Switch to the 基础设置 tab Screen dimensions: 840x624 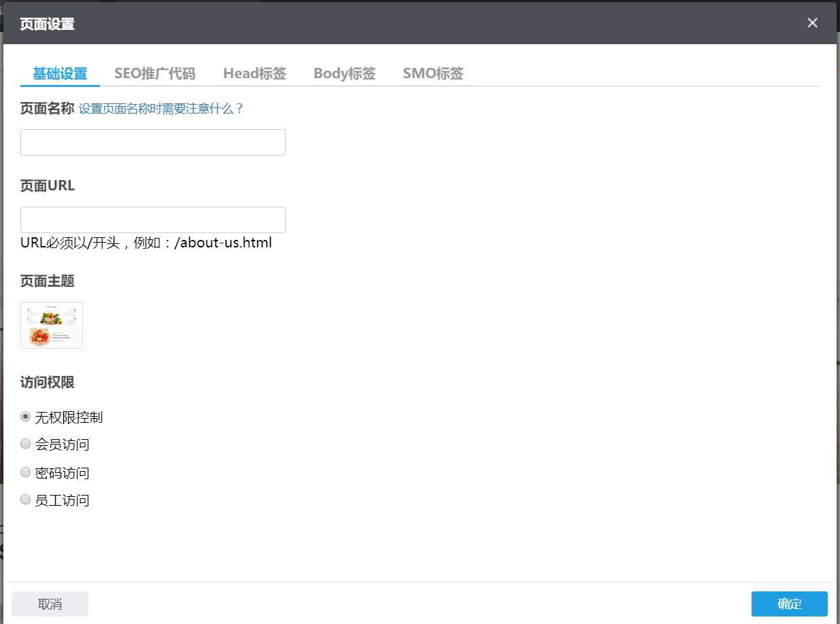tap(60, 73)
